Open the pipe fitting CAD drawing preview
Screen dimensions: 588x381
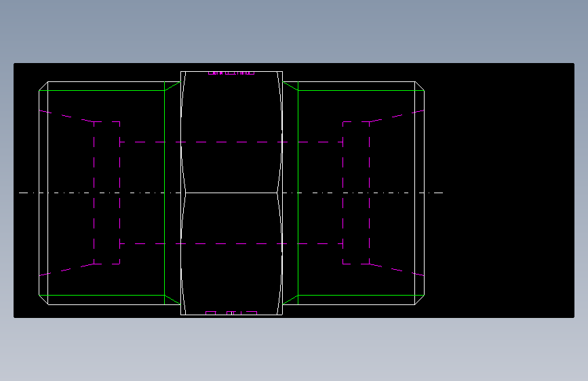[x=294, y=190]
